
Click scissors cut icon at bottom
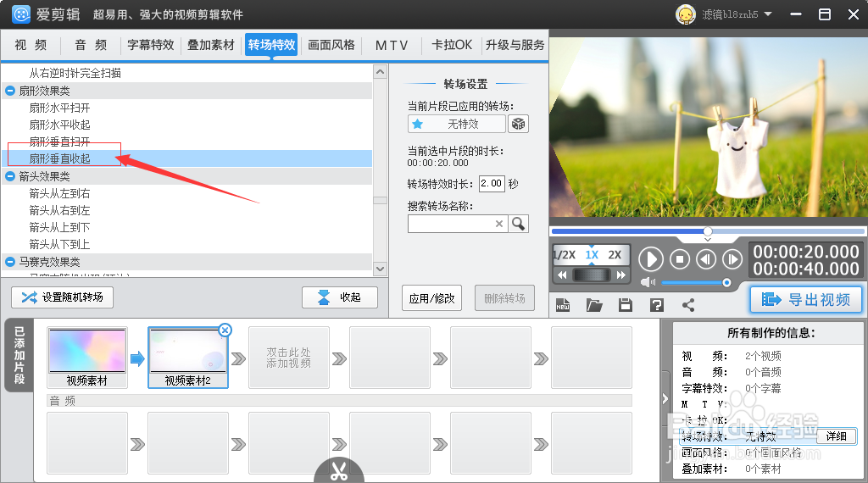339,471
